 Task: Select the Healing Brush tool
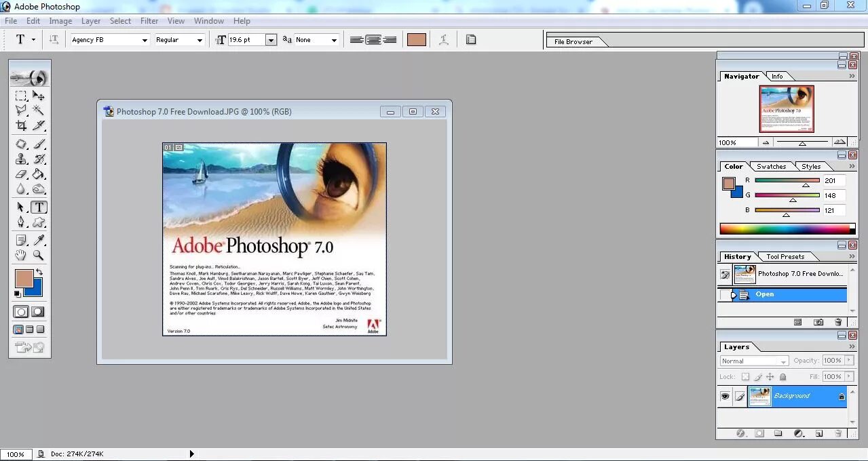tap(21, 144)
